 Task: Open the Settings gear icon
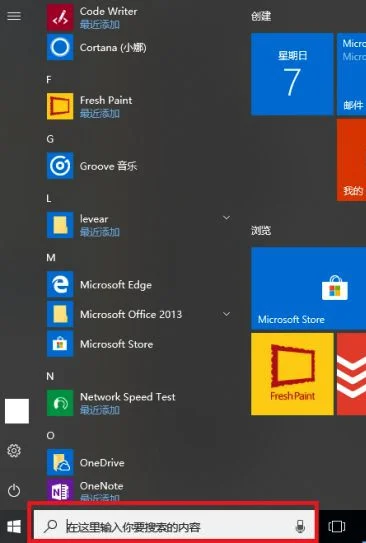coord(14,451)
